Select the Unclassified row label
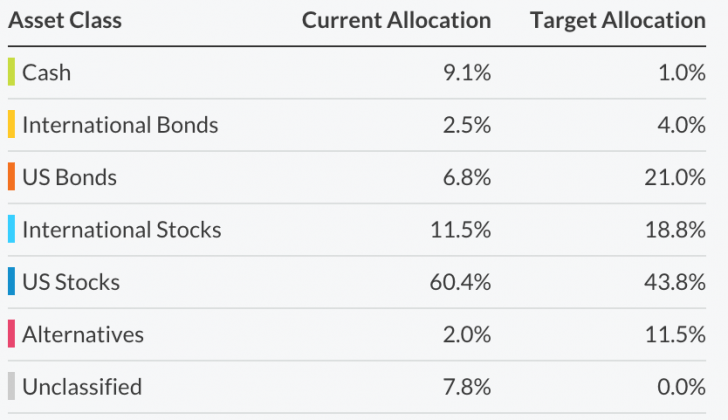728x420 pixels. [82, 386]
